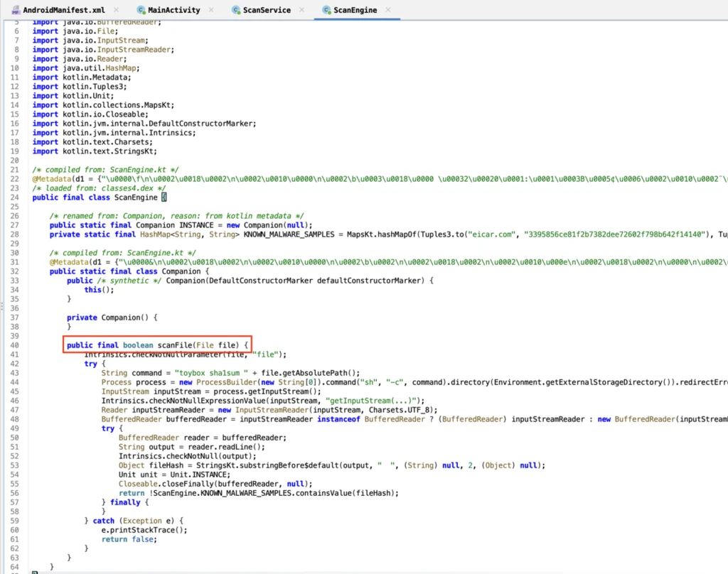This screenshot has height=574, width=728.
Task: Click the MainActivity class icon in tab
Action: tap(141, 11)
